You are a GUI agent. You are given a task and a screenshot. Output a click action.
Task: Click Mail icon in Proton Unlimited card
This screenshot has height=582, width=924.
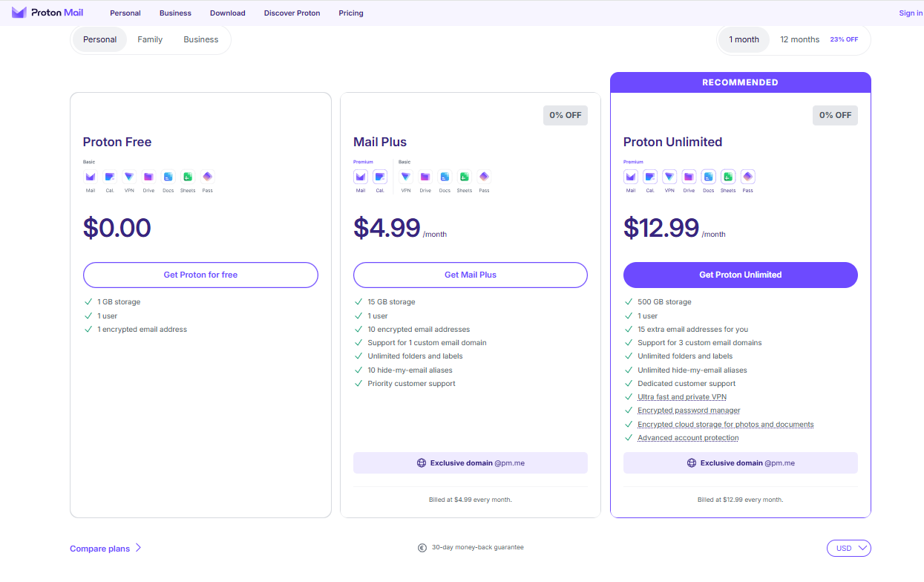(x=631, y=177)
